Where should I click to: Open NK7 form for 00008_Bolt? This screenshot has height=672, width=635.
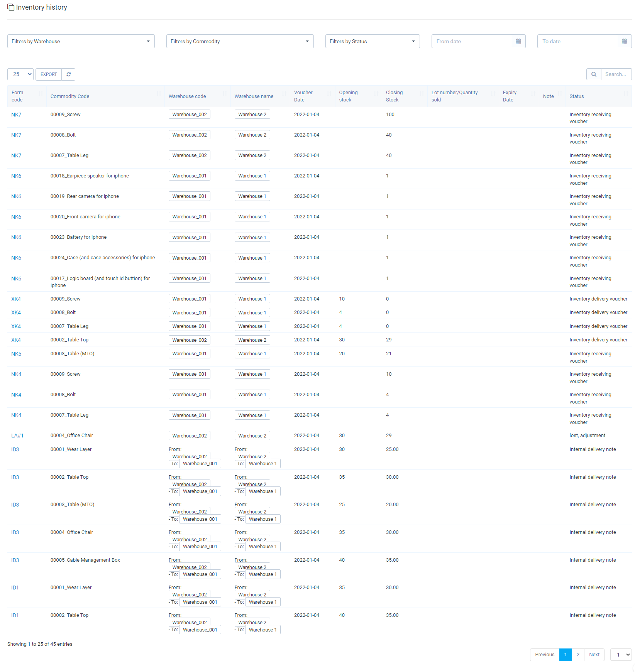(x=16, y=135)
